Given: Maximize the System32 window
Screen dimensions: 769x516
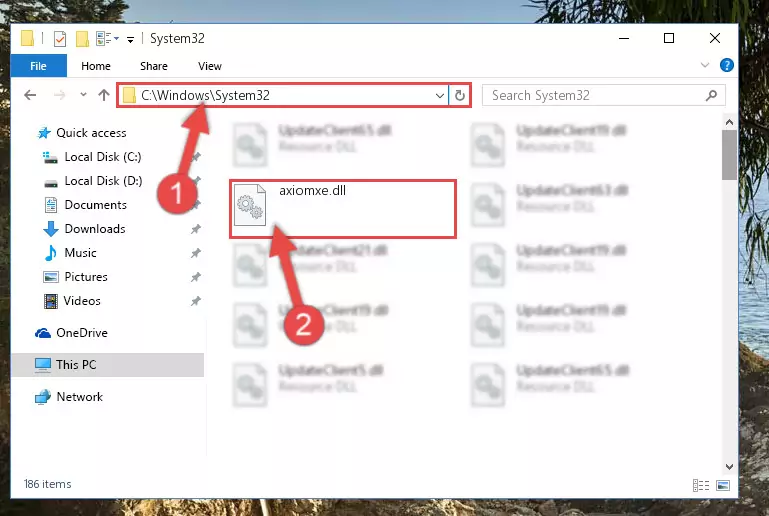Looking at the screenshot, I should click(668, 38).
